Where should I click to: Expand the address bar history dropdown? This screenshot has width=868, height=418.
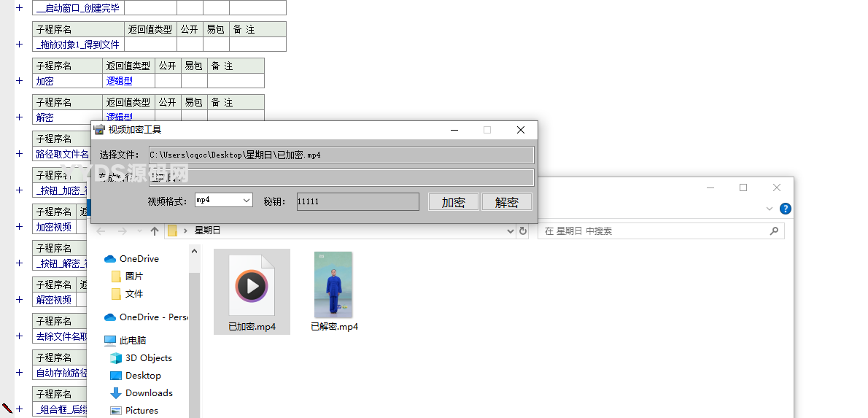pyautogui.click(x=511, y=231)
